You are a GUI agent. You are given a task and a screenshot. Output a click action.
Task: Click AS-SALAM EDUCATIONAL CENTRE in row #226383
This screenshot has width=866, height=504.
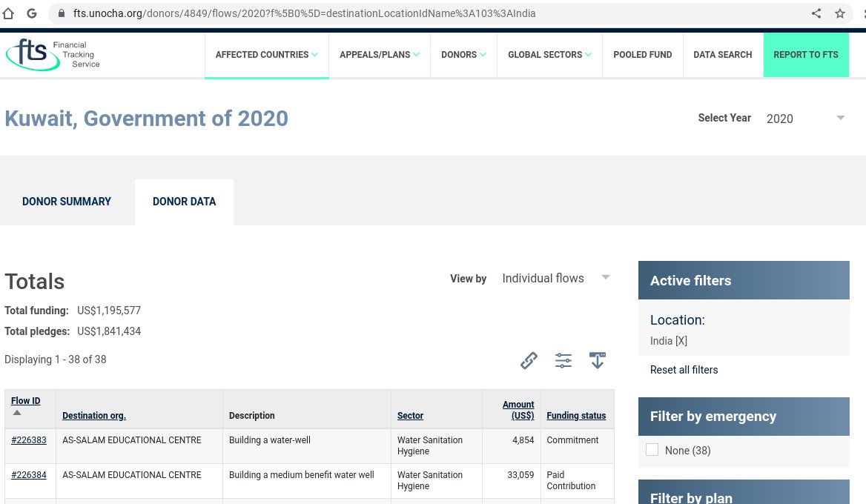point(131,440)
